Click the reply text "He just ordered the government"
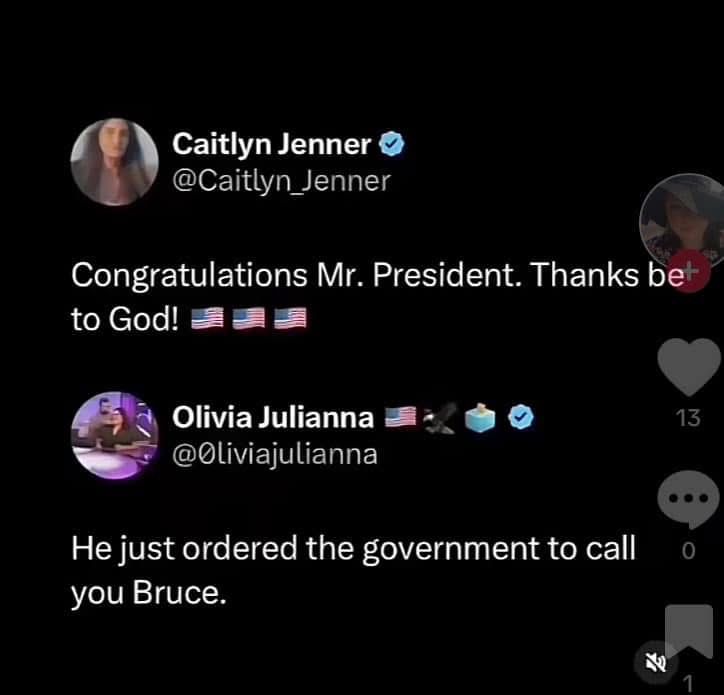 (353, 571)
